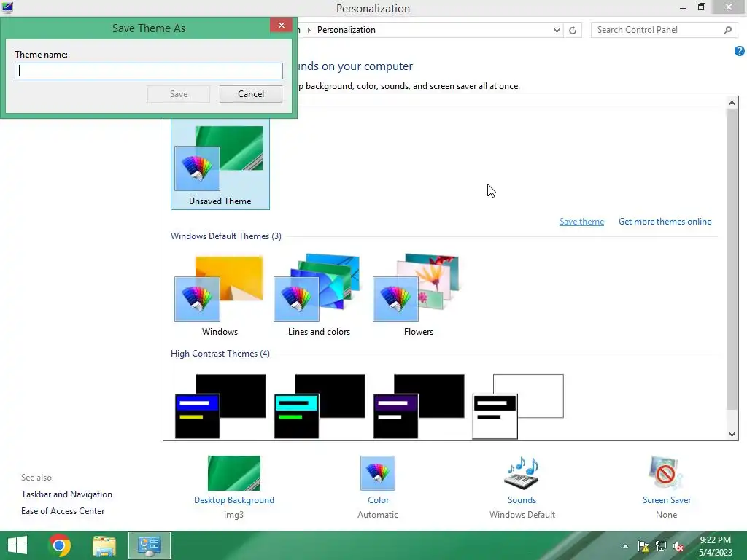Click the Control Panel taskbar icon
Screen dimensions: 747x560
click(x=149, y=545)
